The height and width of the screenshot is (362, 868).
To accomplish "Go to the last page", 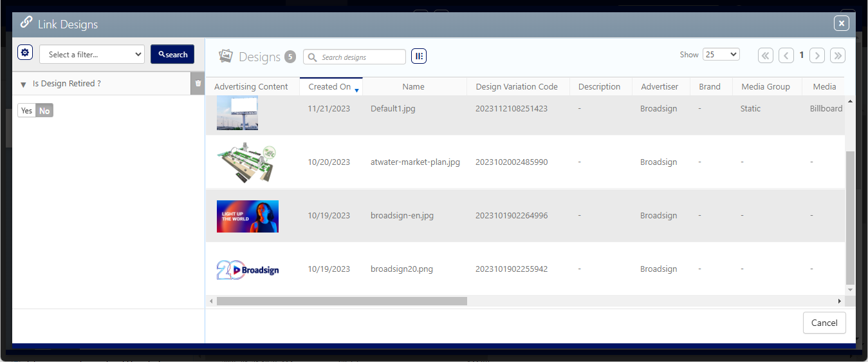I will (838, 55).
